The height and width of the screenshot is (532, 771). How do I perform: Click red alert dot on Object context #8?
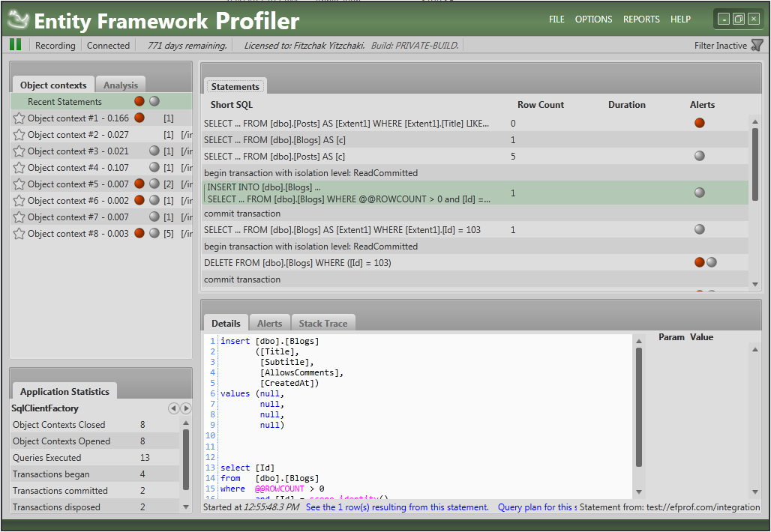click(x=139, y=233)
